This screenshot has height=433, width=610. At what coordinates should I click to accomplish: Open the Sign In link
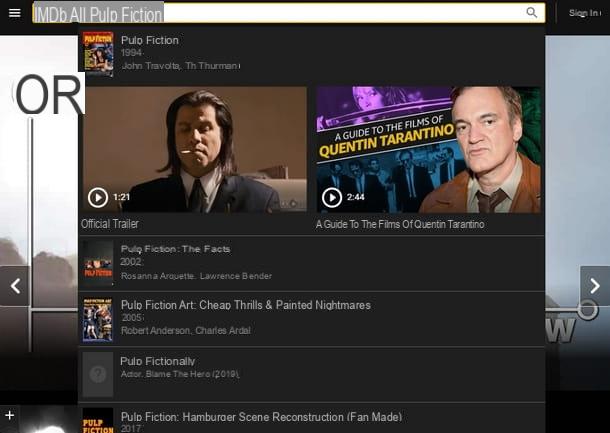pos(584,13)
